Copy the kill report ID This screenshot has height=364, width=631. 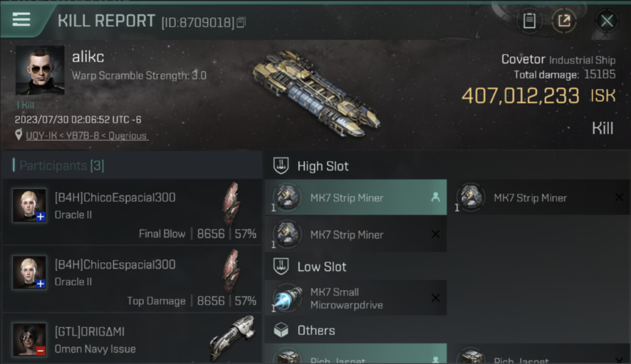[241, 22]
